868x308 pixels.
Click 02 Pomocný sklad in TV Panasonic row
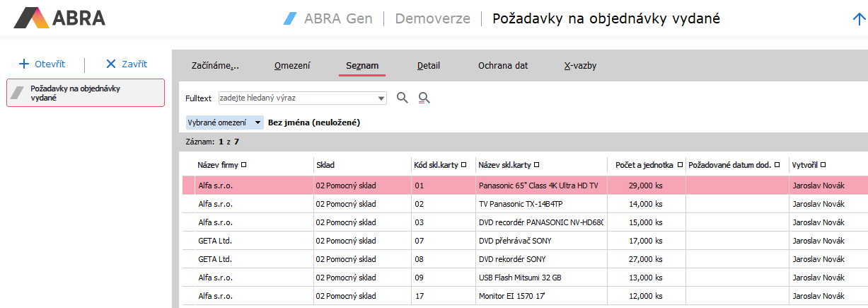click(x=346, y=204)
